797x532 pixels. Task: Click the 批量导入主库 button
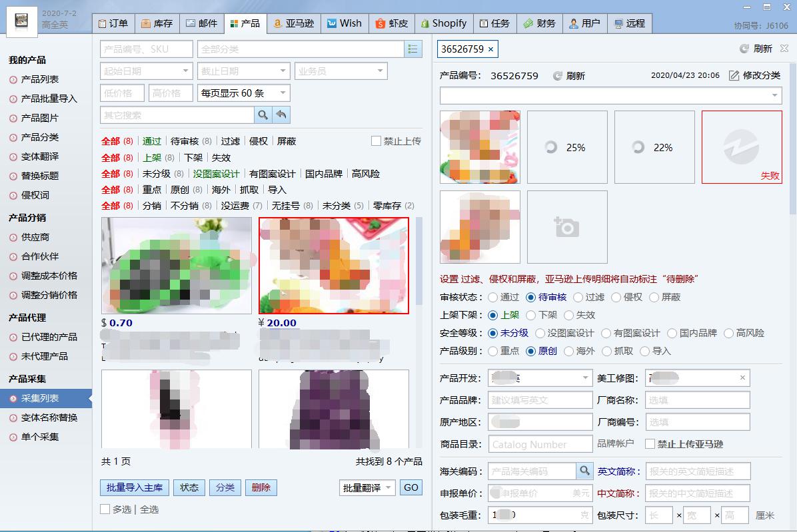135,487
